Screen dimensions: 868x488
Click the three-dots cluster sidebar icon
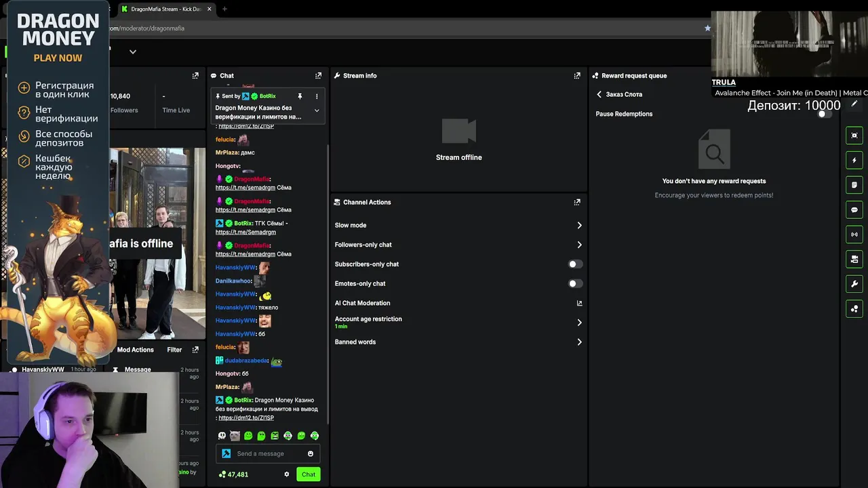(x=854, y=308)
